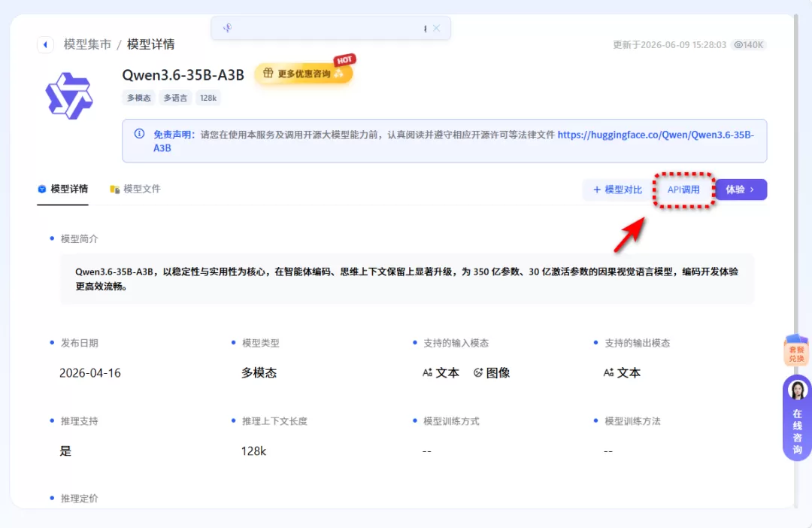The height and width of the screenshot is (528, 812).
Task: Close the floating search bar with X
Action: tap(437, 28)
